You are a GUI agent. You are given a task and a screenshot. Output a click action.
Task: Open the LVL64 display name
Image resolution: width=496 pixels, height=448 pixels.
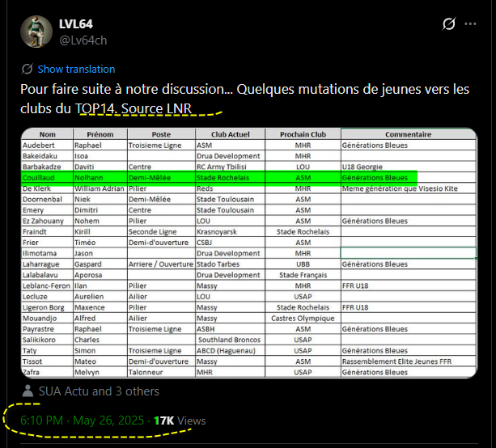click(76, 24)
